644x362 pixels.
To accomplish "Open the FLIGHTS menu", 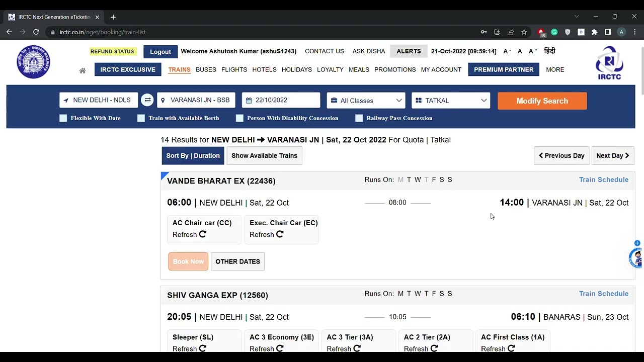I will coord(234,69).
